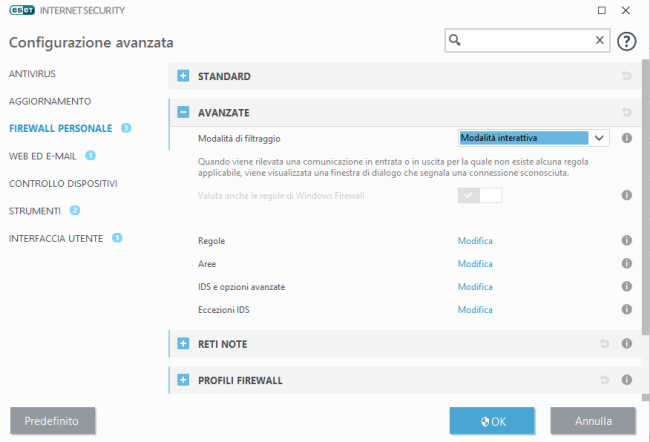650x442 pixels.
Task: Toggle Valuta anche le regole di Windows Firewall
Action: [479, 195]
